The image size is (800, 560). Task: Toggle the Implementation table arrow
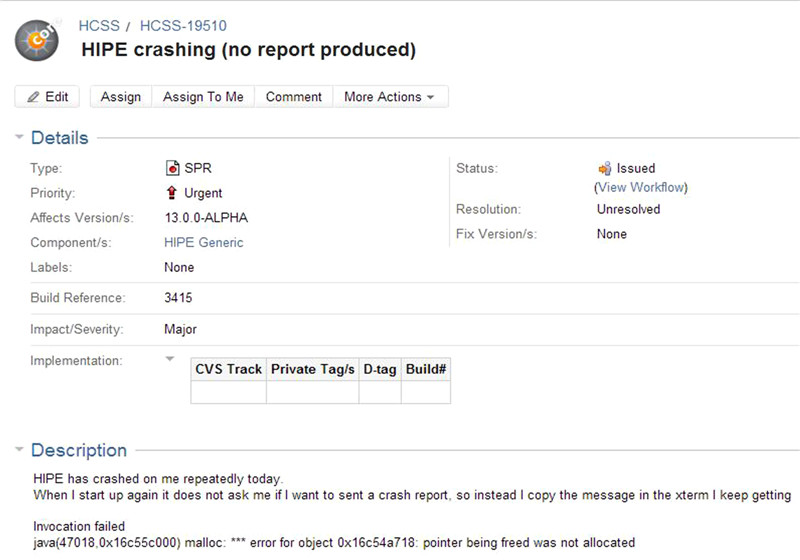[x=169, y=359]
